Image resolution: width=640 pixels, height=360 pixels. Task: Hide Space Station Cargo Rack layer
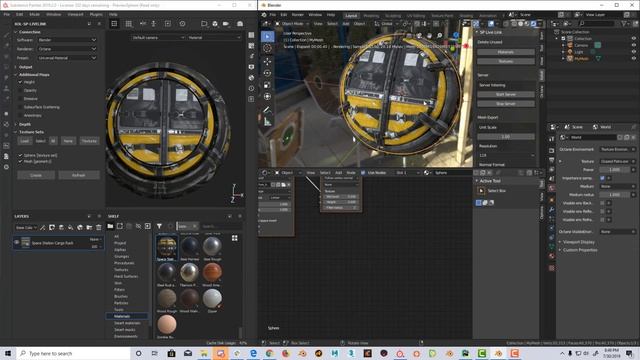coord(17,242)
